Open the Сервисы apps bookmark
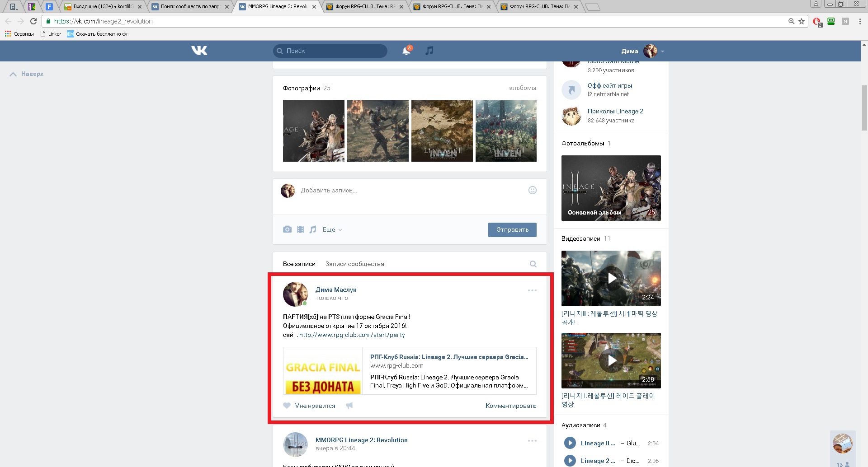 pyautogui.click(x=19, y=34)
